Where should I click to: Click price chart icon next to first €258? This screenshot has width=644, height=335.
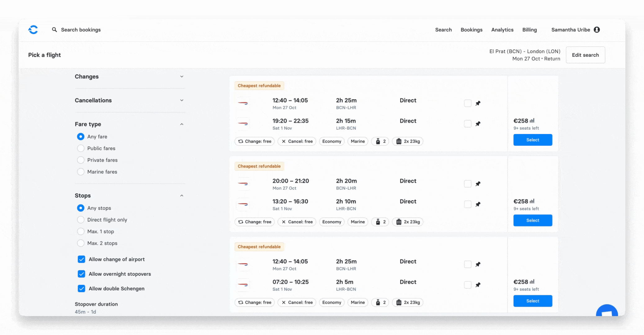(x=532, y=121)
